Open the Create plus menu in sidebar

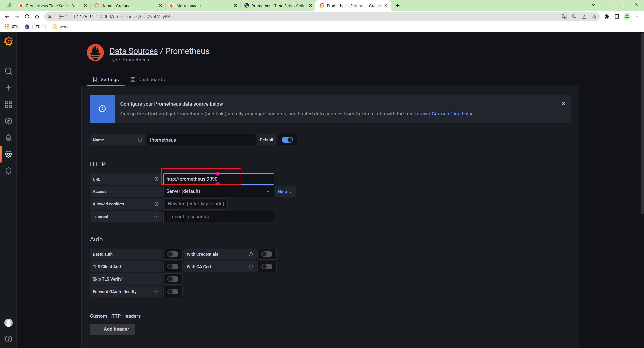8,88
